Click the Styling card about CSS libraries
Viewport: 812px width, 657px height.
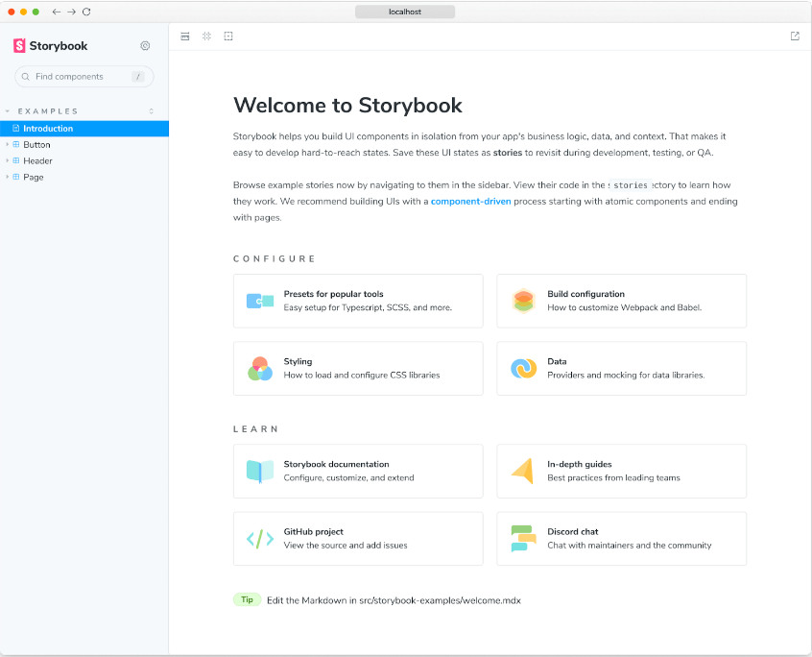click(x=358, y=368)
